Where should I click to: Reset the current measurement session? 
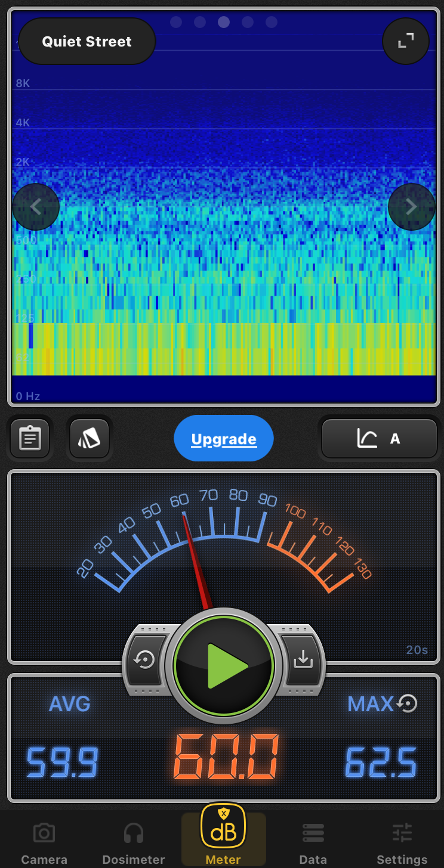tap(146, 661)
